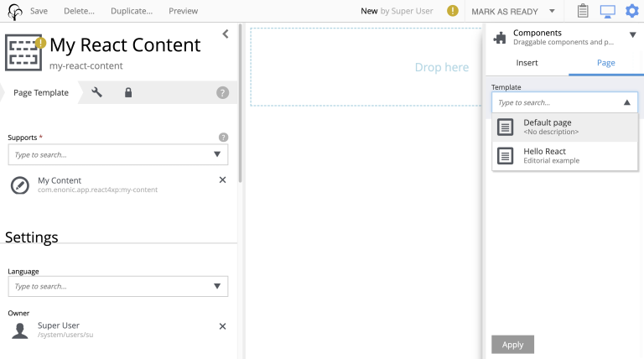Open the Mark as Ready dropdown arrow
This screenshot has width=644, height=359.
click(x=552, y=11)
